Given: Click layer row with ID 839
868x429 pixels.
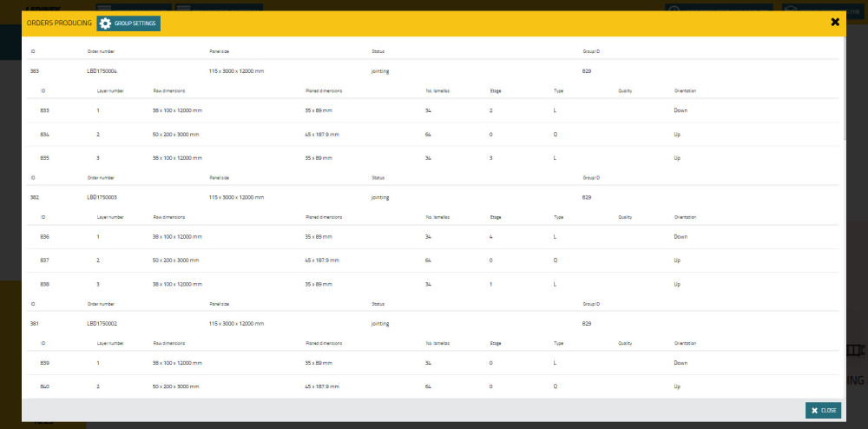Looking at the screenshot, I should (44, 363).
